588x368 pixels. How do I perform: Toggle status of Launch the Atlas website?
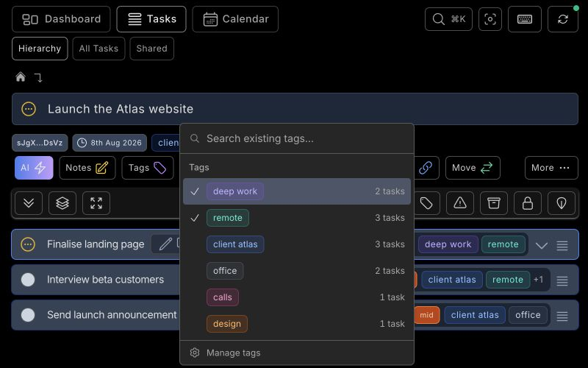29,109
